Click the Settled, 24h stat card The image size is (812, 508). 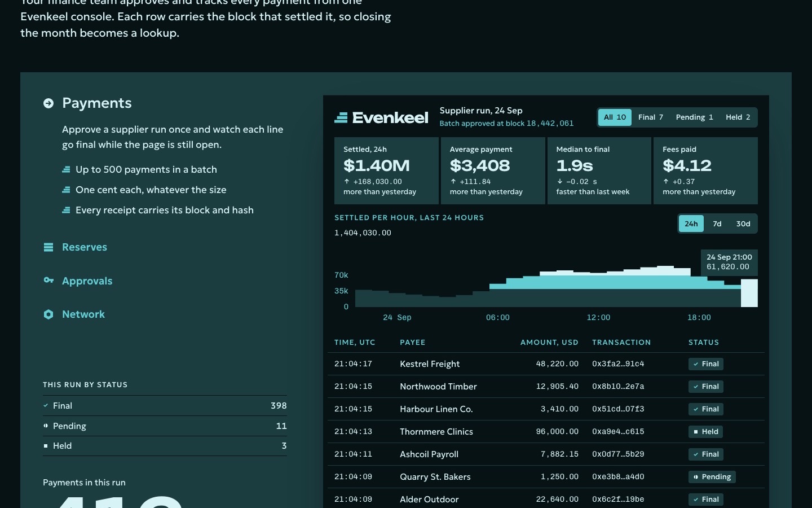coord(386,170)
